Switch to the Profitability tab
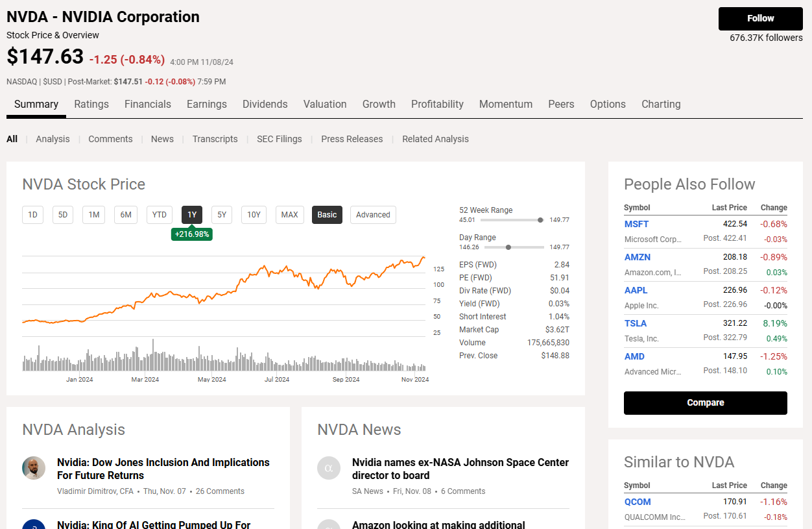This screenshot has width=812, height=529. (x=437, y=104)
